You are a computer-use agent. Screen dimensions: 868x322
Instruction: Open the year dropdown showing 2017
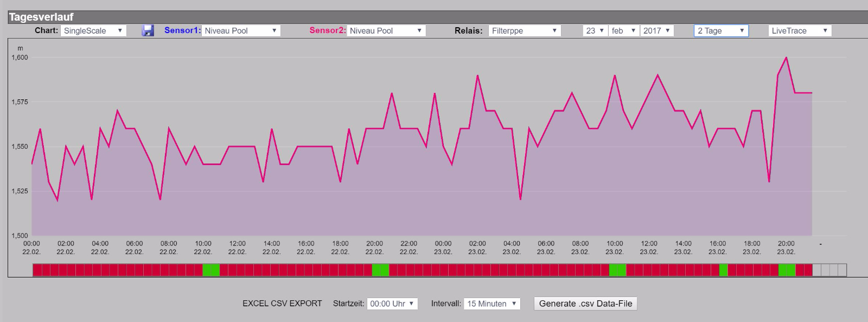[656, 30]
